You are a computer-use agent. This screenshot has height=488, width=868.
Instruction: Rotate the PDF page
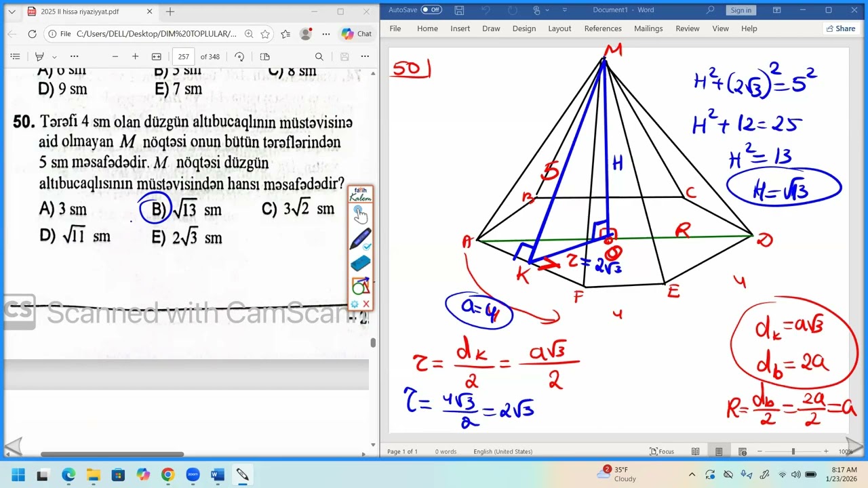(x=239, y=57)
